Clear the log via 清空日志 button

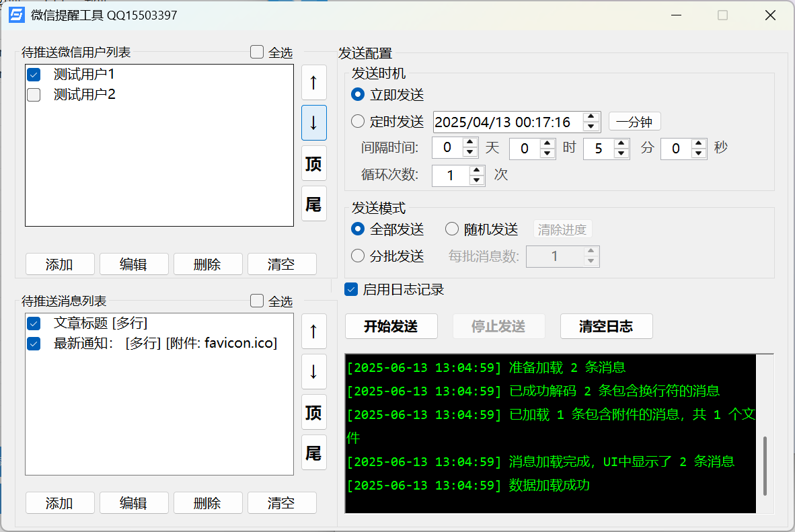(x=606, y=326)
